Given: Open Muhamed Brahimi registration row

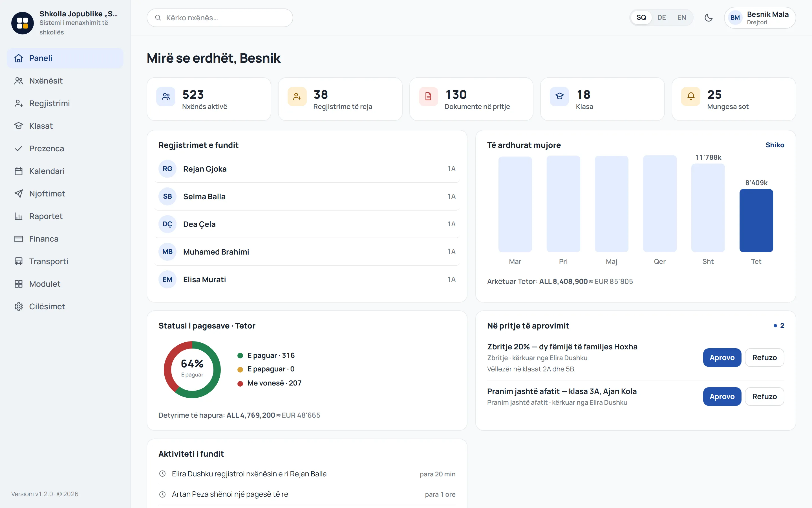Looking at the screenshot, I should (307, 252).
